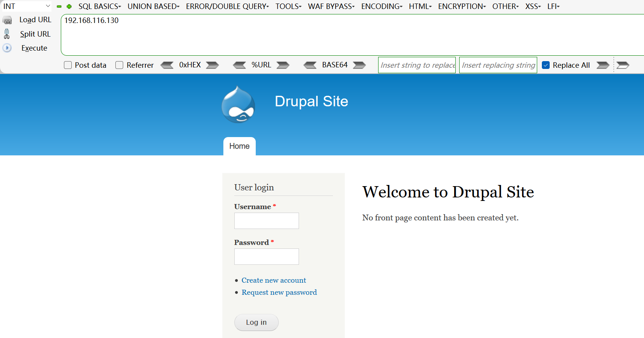Click the right arrow after 0xHEX
Image resolution: width=644 pixels, height=338 pixels.
[x=212, y=65]
